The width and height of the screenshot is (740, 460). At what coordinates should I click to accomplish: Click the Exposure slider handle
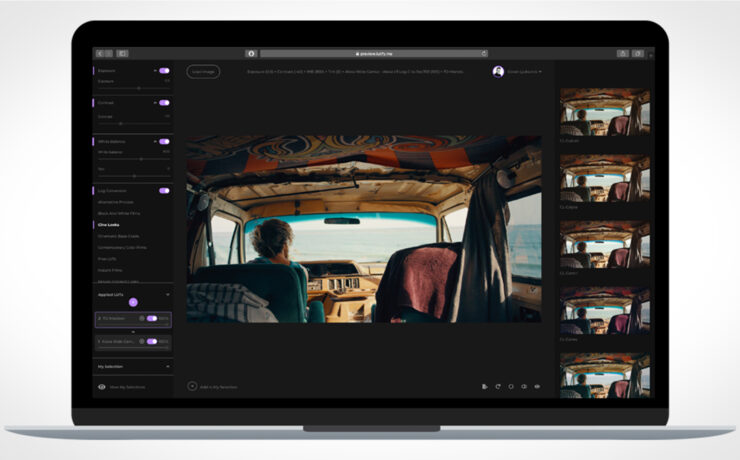tap(139, 88)
